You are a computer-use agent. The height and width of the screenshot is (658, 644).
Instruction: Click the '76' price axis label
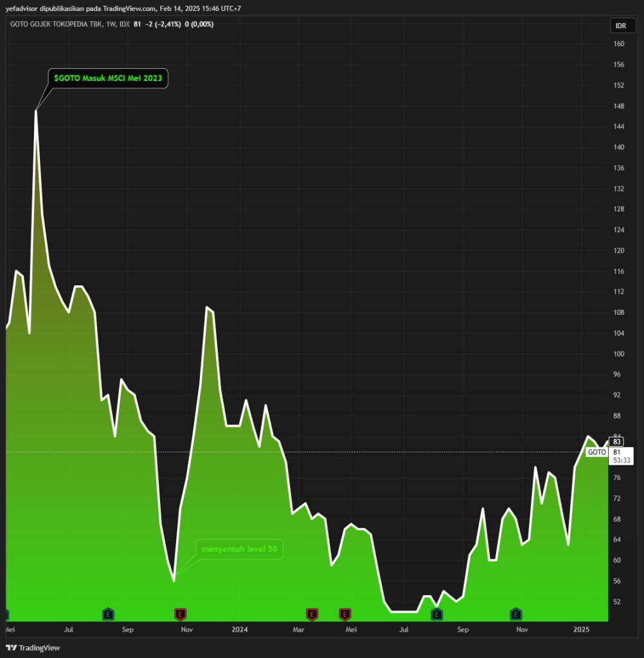[617, 477]
